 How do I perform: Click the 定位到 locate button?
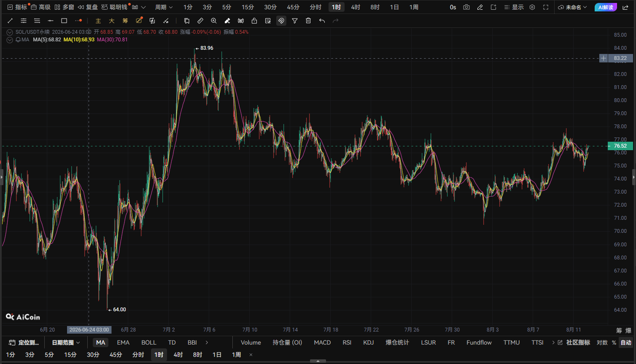(x=24, y=342)
